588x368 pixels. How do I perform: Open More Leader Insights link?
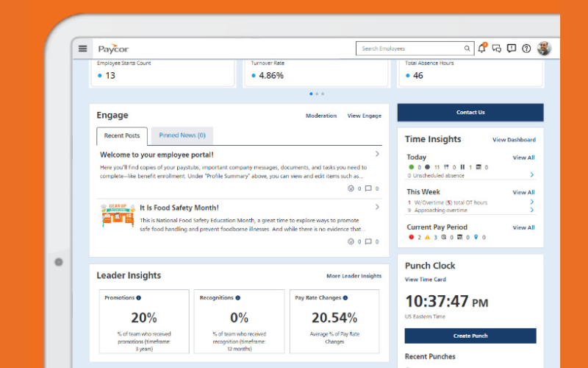pyautogui.click(x=354, y=276)
